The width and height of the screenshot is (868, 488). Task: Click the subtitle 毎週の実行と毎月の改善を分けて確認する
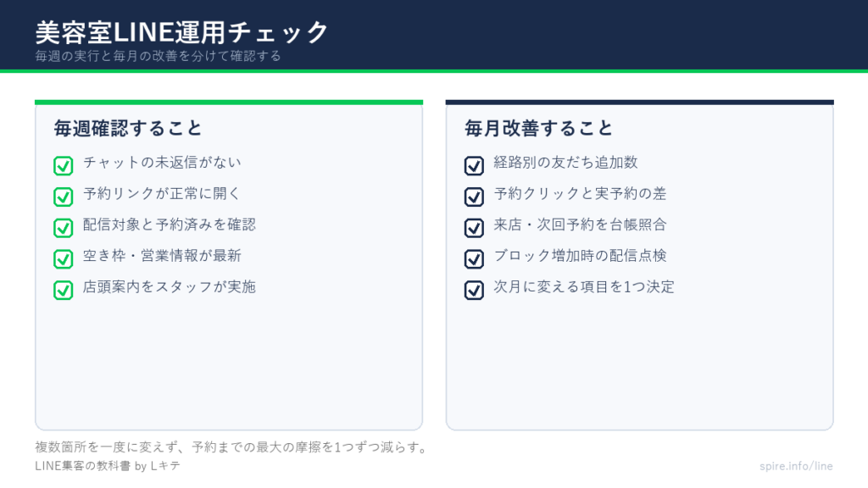tap(159, 56)
